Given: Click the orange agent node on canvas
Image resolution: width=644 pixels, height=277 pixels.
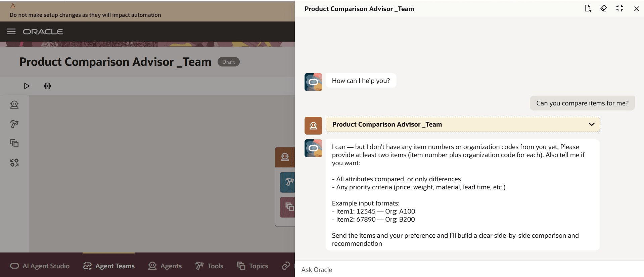Looking at the screenshot, I should 285,157.
